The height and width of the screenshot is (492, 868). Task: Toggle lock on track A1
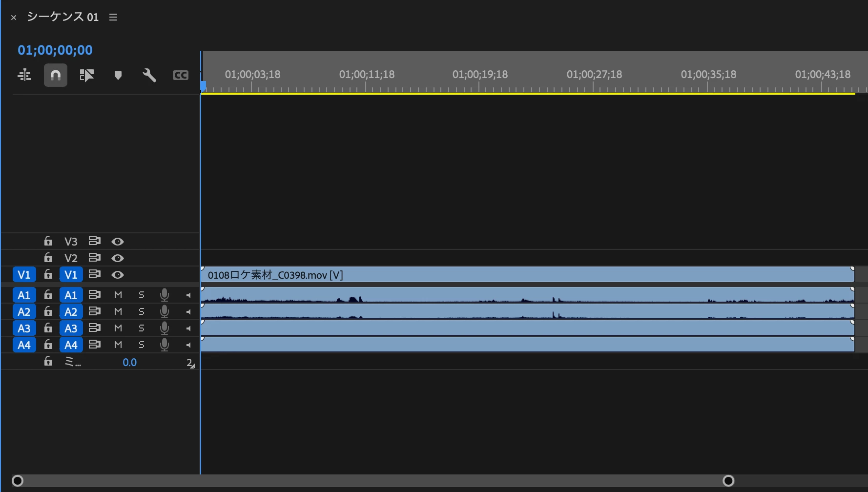[x=48, y=295]
